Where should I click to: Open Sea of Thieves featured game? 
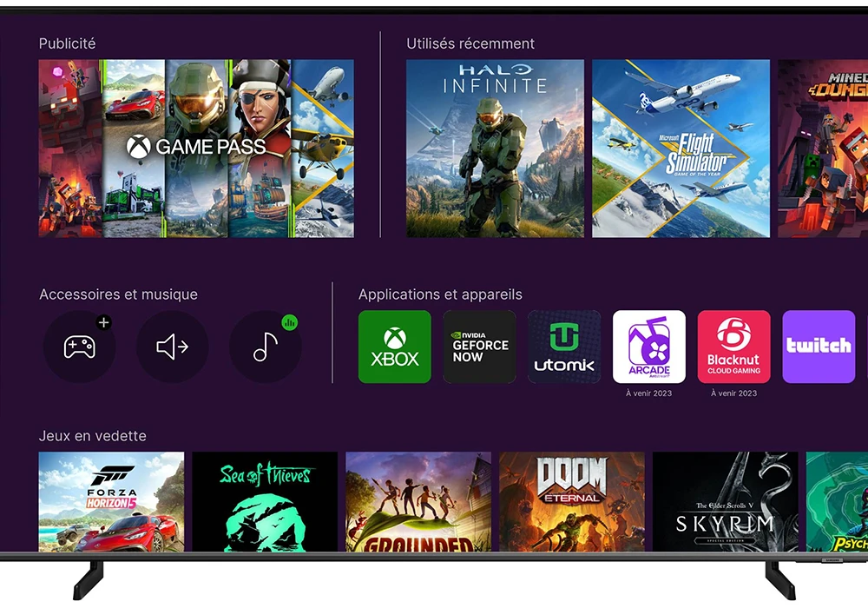(265, 501)
